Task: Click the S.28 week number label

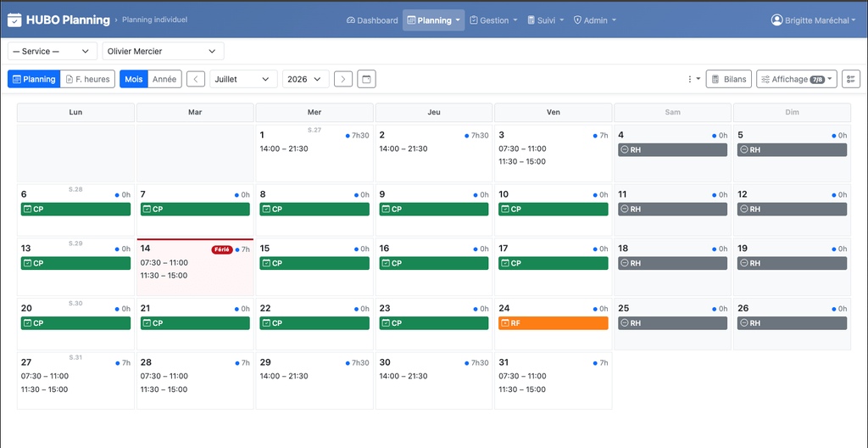Action: pyautogui.click(x=75, y=189)
